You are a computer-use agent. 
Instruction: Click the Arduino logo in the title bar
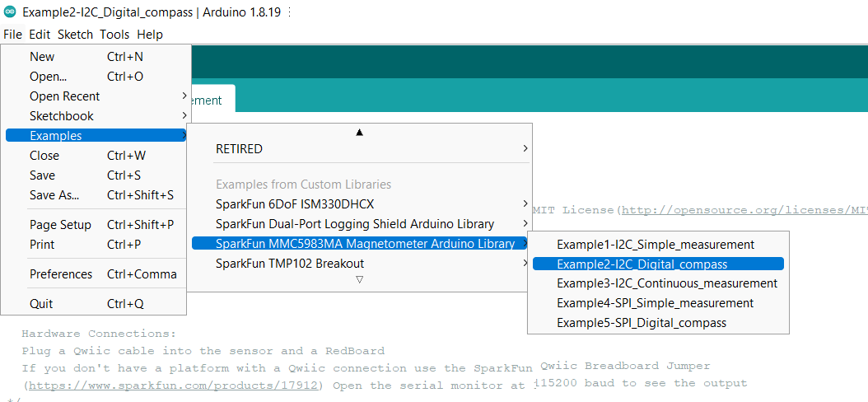[x=10, y=12]
